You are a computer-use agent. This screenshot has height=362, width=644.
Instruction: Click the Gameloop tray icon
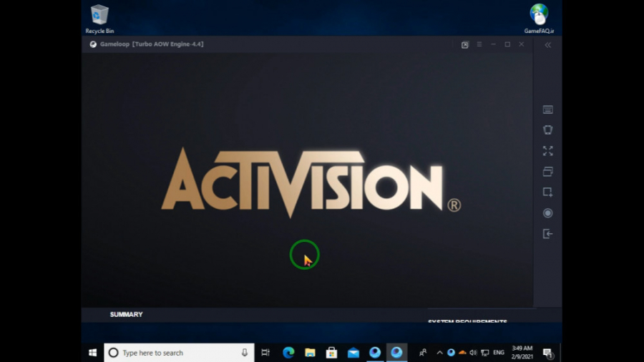451,353
